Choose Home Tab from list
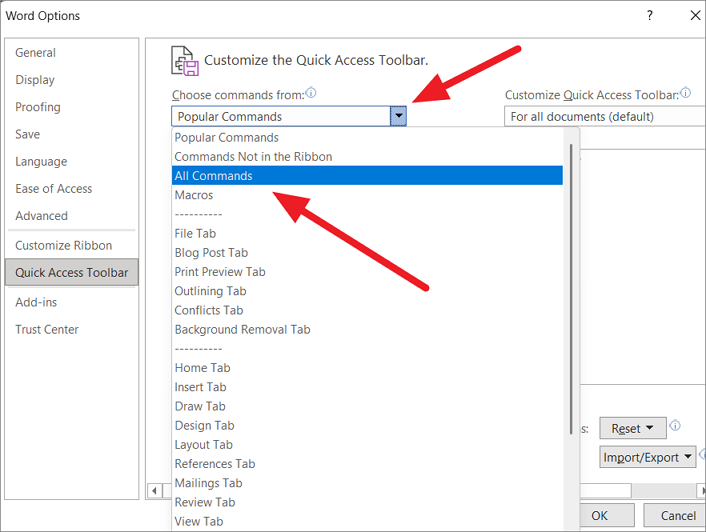This screenshot has height=532, width=706. pyautogui.click(x=367, y=368)
